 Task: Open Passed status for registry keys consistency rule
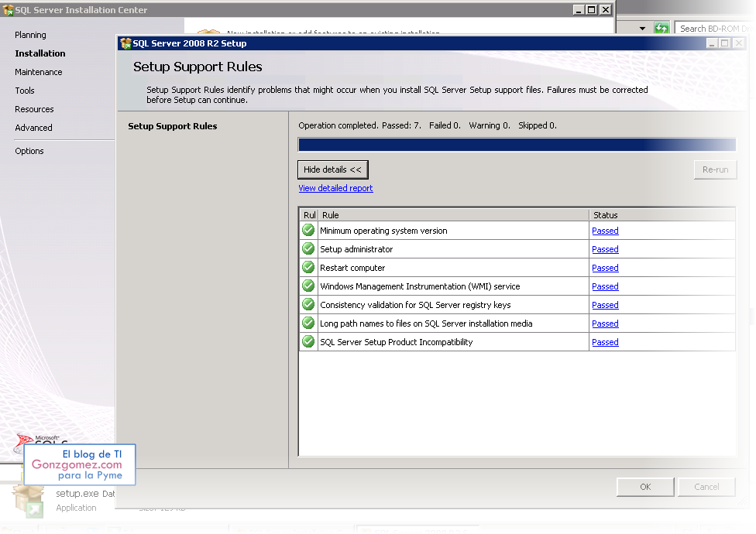coord(605,305)
